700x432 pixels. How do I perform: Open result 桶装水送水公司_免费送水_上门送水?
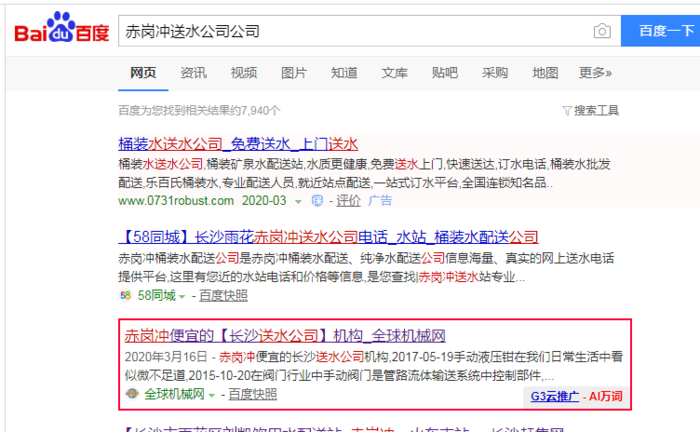[238, 144]
